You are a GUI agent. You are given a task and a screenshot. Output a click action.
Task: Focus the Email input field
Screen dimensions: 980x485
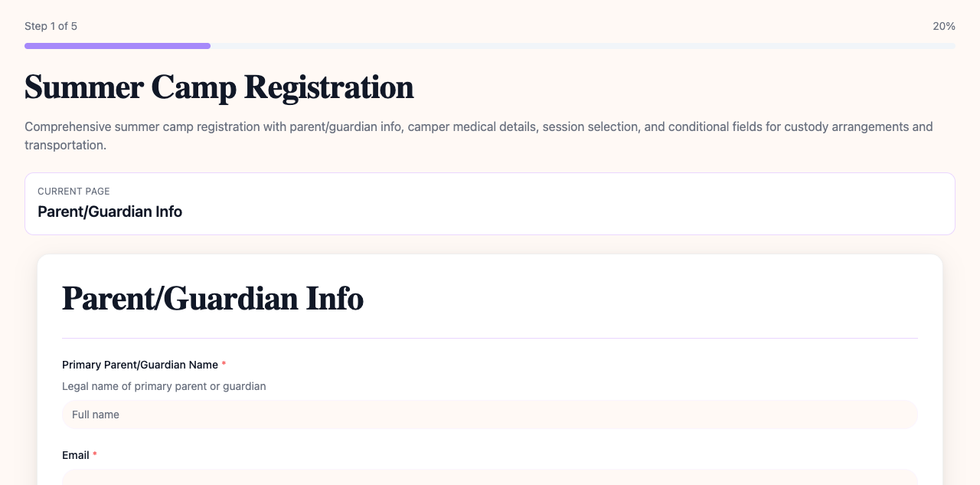(490, 477)
